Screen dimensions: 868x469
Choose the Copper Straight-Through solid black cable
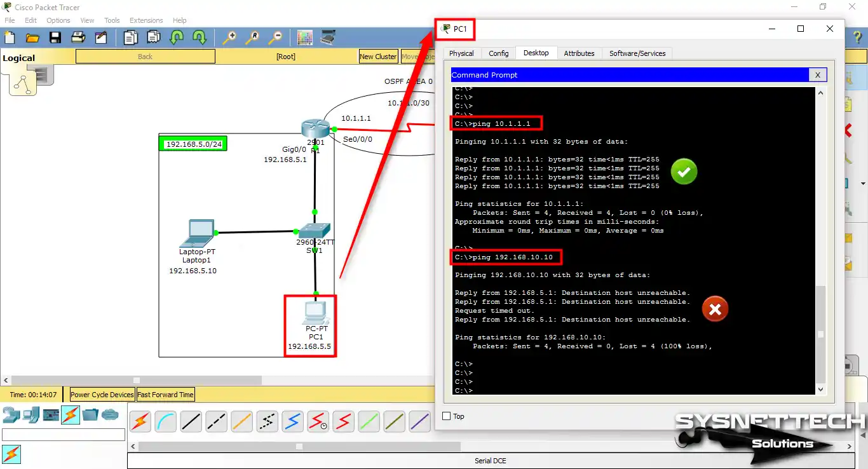coord(191,421)
